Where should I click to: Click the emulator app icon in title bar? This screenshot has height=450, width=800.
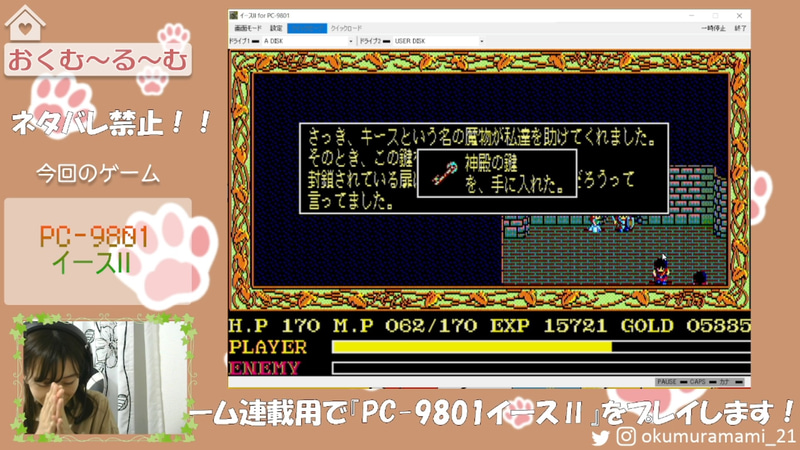click(234, 15)
